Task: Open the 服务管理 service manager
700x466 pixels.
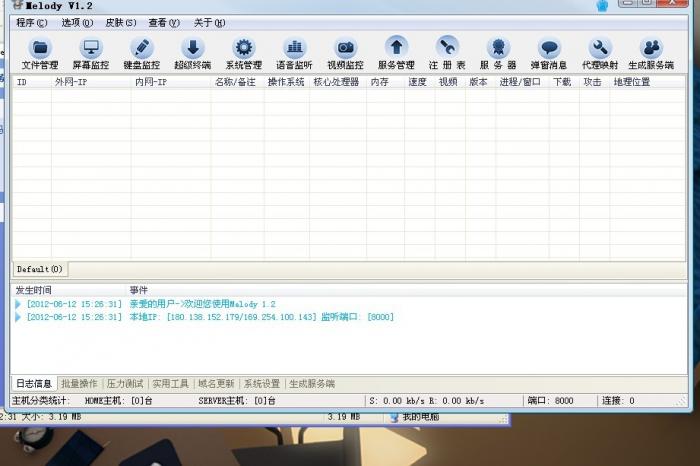Action: point(396,53)
